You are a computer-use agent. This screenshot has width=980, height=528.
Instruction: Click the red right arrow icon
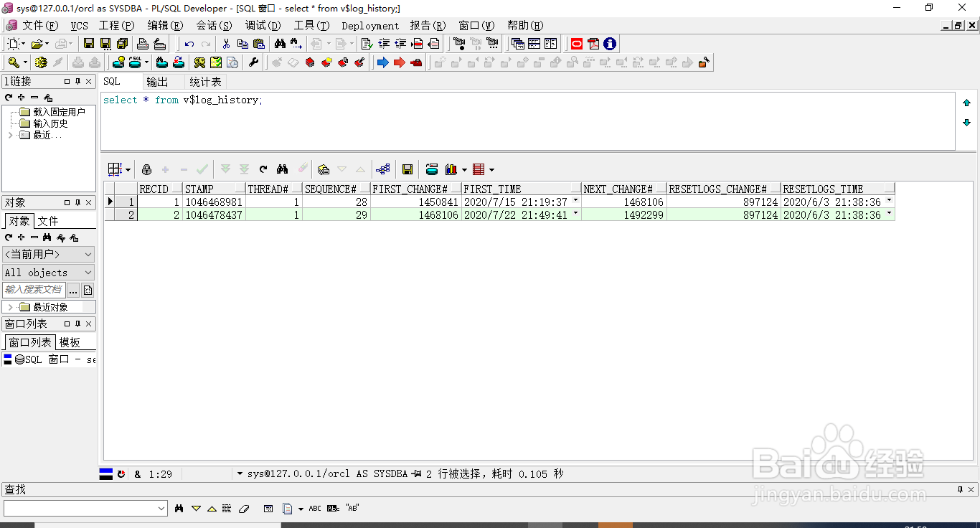[x=400, y=62]
